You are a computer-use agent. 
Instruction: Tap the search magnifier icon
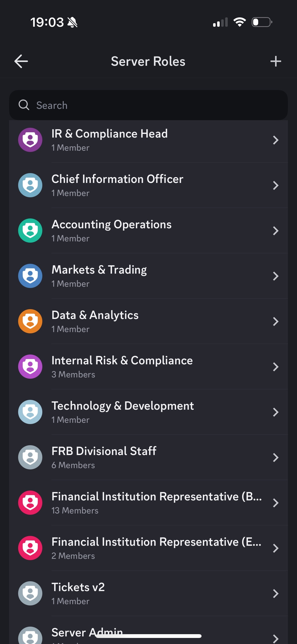coord(24,105)
